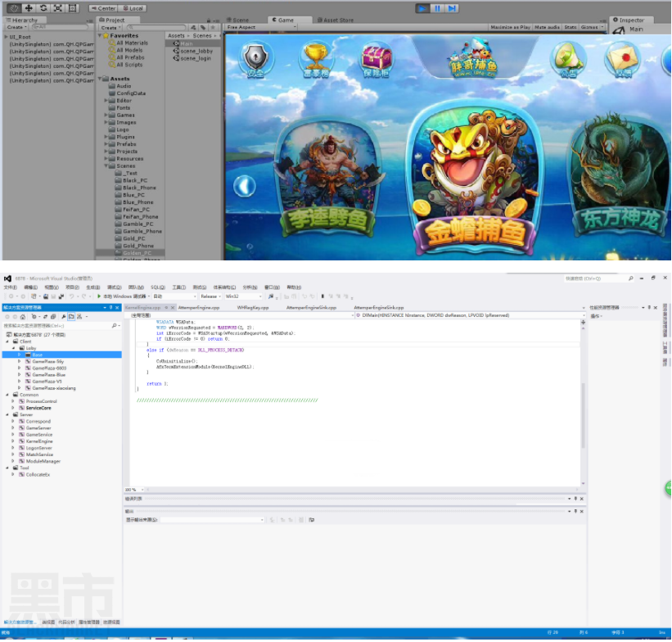Image resolution: width=672 pixels, height=642 pixels.
Task: Click the round left arrow in game lobby
Action: pyautogui.click(x=245, y=186)
